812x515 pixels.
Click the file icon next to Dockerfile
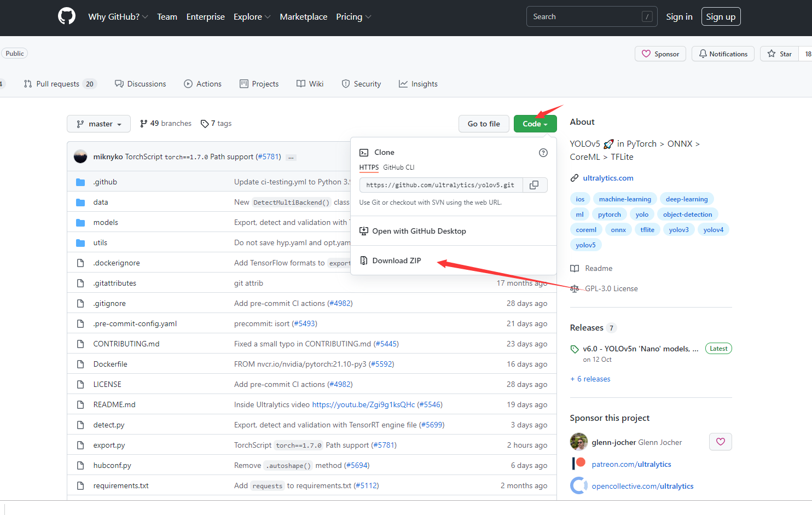click(x=80, y=364)
